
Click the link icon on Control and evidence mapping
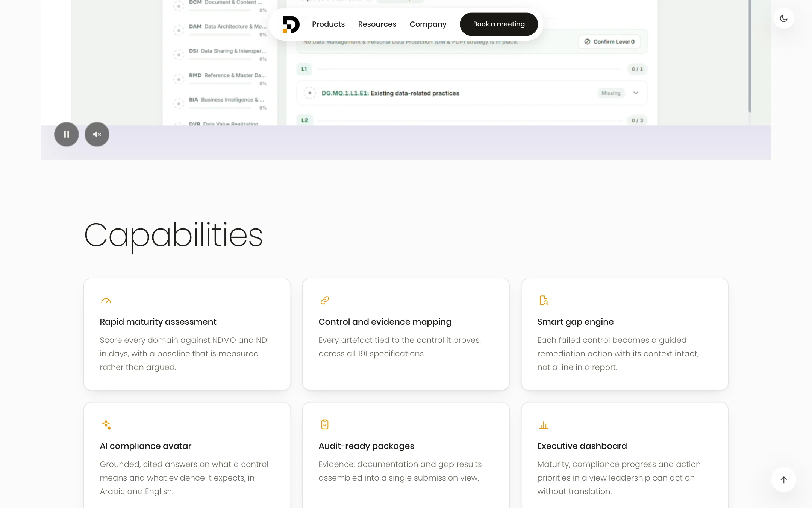point(325,300)
